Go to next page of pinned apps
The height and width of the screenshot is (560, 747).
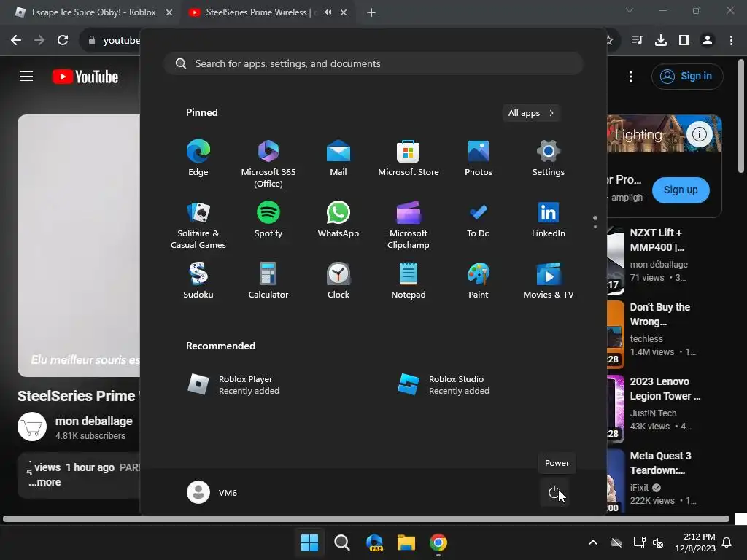click(x=595, y=227)
